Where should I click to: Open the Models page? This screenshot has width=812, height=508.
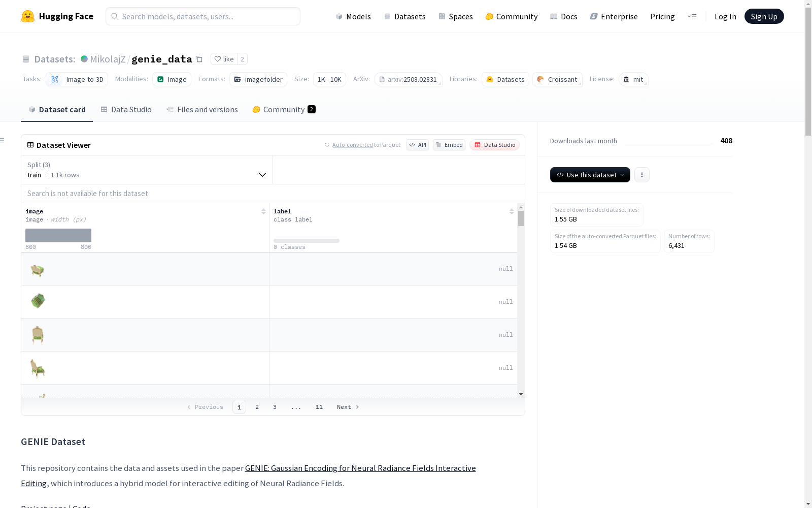(x=353, y=16)
